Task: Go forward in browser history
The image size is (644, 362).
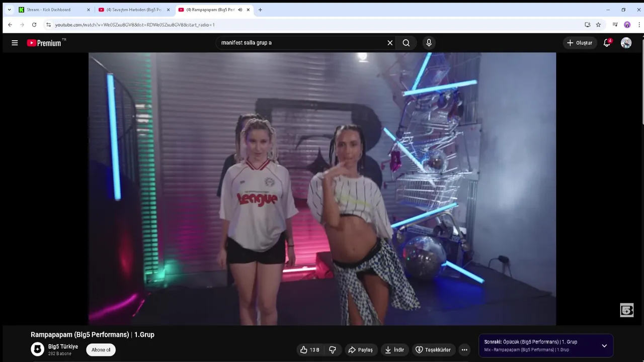Action: [x=22, y=25]
